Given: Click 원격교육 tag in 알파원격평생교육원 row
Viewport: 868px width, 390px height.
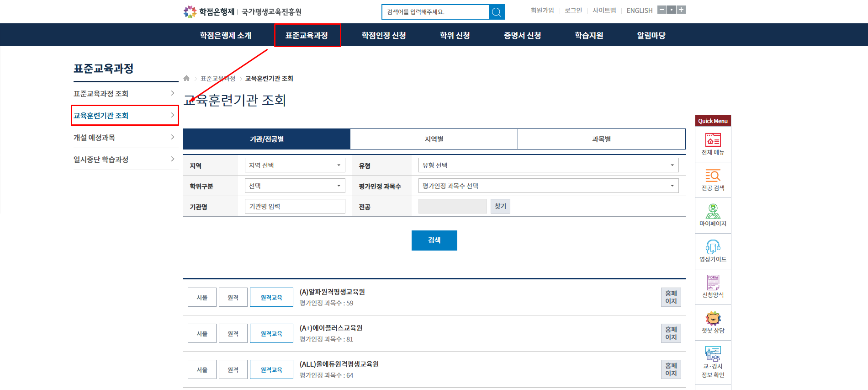Looking at the screenshot, I should click(x=271, y=297).
